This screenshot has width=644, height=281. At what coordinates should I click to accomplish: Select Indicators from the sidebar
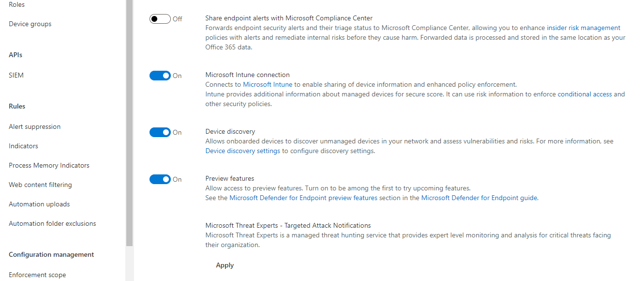point(23,146)
